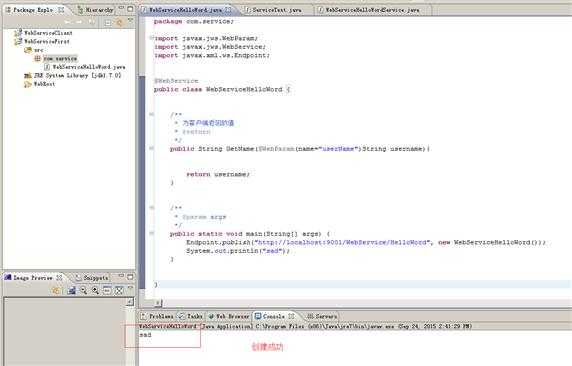Select JRE System Library [jdk1.7.0] entry
Screen dimensions: 572x366
click(x=77, y=76)
